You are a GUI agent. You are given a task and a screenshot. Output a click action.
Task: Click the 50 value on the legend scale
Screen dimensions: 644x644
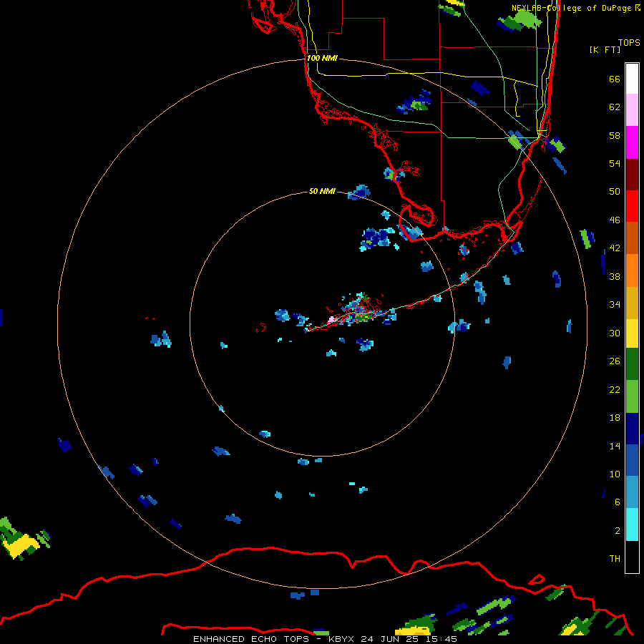[x=615, y=191]
